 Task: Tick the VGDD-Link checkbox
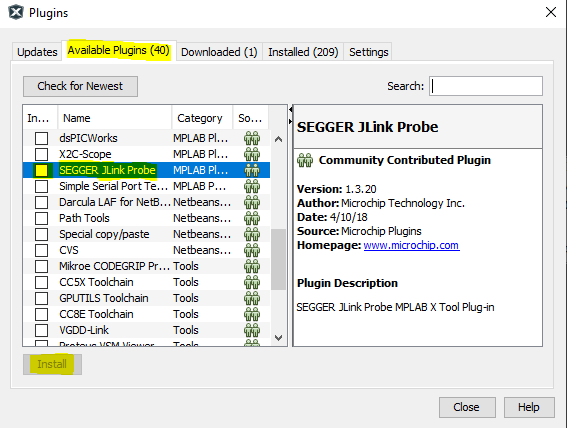click(x=41, y=330)
